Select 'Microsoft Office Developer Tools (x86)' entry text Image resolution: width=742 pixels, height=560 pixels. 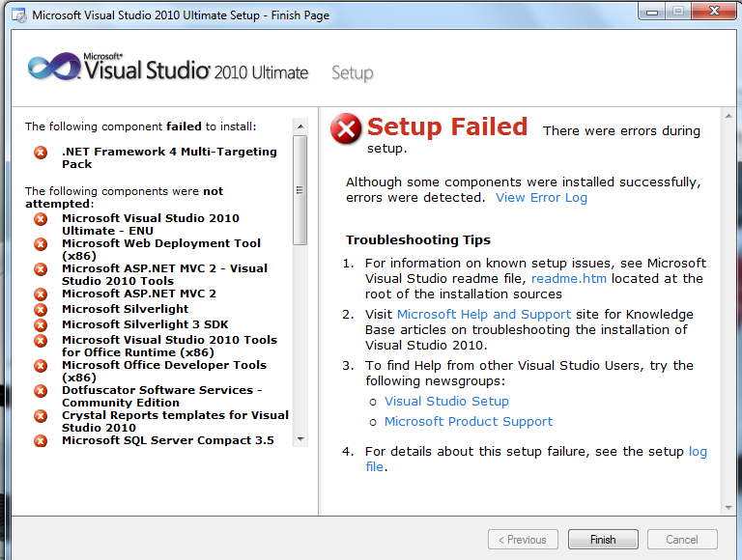tap(164, 372)
